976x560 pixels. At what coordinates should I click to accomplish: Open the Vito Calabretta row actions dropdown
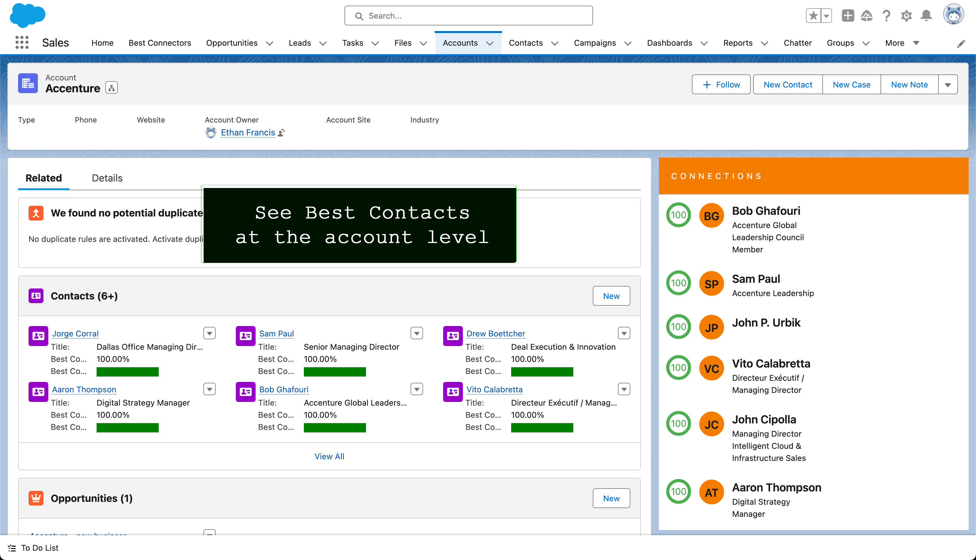pos(624,389)
